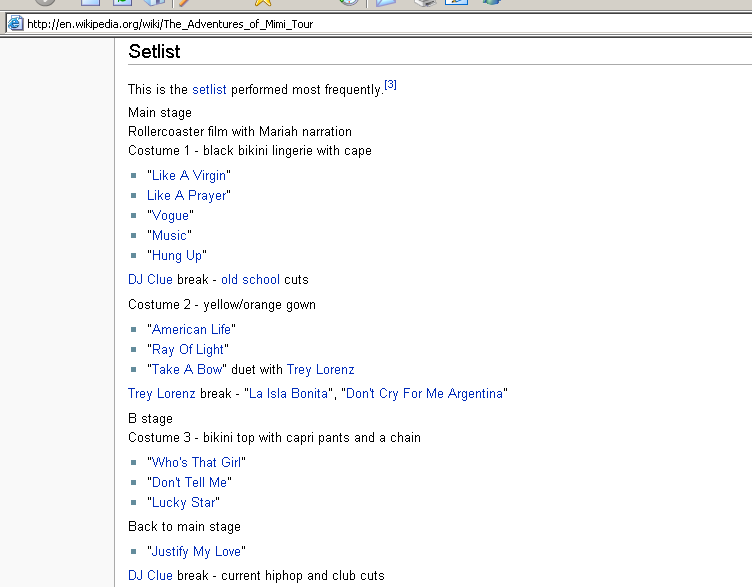
Task: Open the "Who's That Girl" song link
Action: pos(197,462)
